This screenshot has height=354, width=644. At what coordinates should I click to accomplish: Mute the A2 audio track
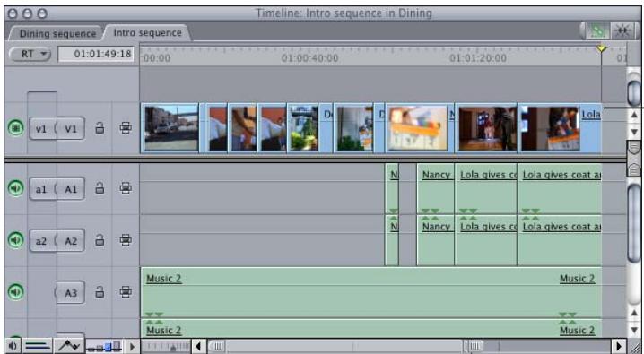click(x=15, y=240)
